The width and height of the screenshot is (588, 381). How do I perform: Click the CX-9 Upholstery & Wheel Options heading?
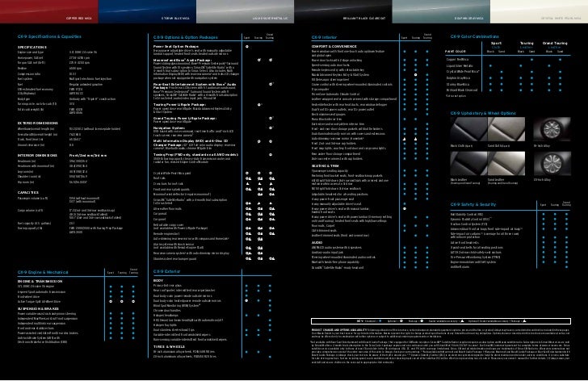coord(483,113)
